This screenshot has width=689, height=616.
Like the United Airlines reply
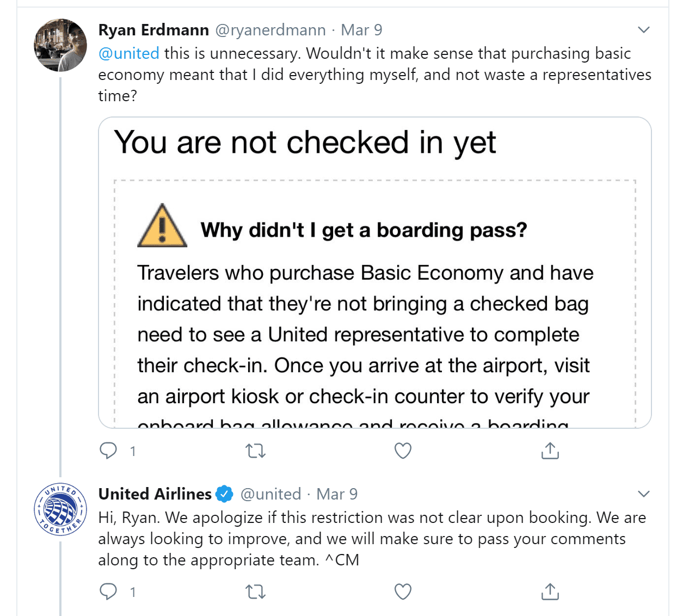point(403,592)
